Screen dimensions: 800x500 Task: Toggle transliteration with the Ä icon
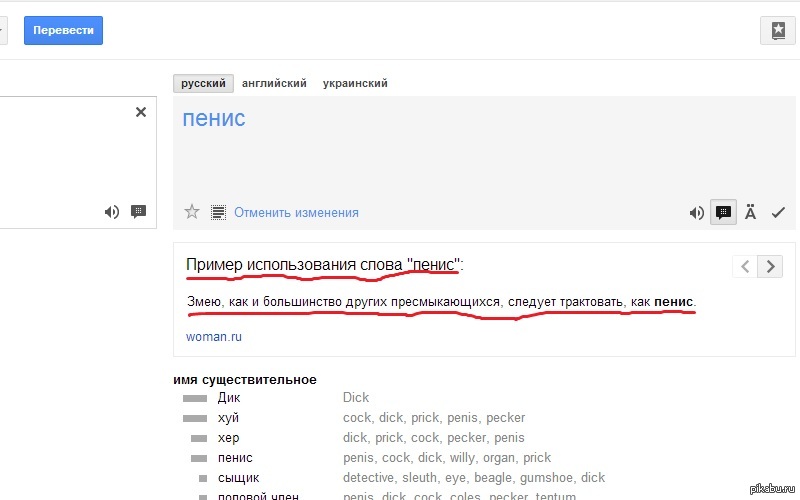(751, 212)
